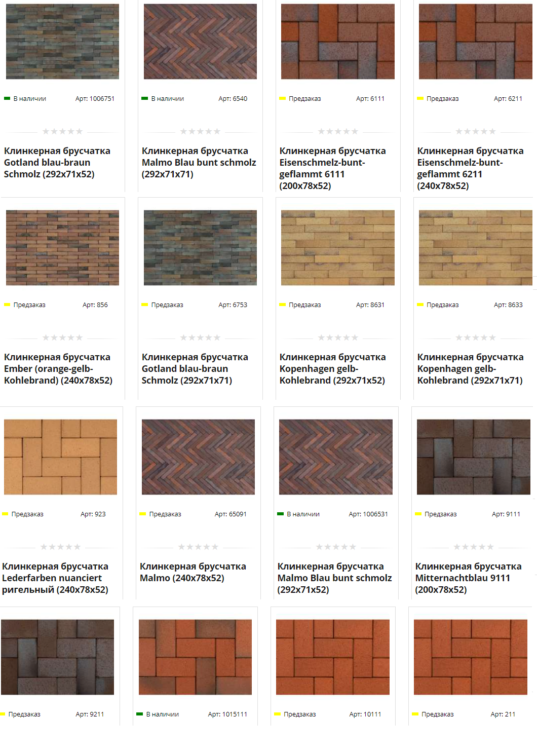Viewport: 537px width, 756px height.
Task: Click thumbnail of product Арт: 1006751
Action: click(x=62, y=42)
